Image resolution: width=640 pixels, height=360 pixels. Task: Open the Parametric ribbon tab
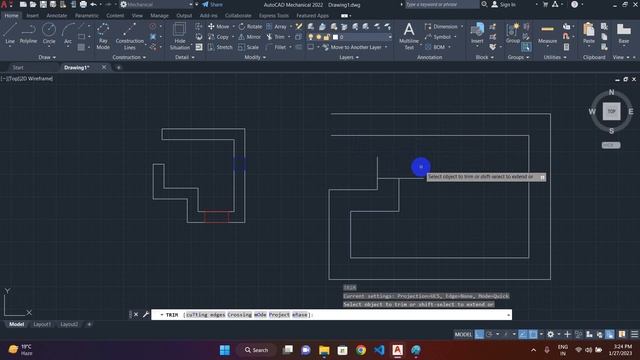[87, 16]
